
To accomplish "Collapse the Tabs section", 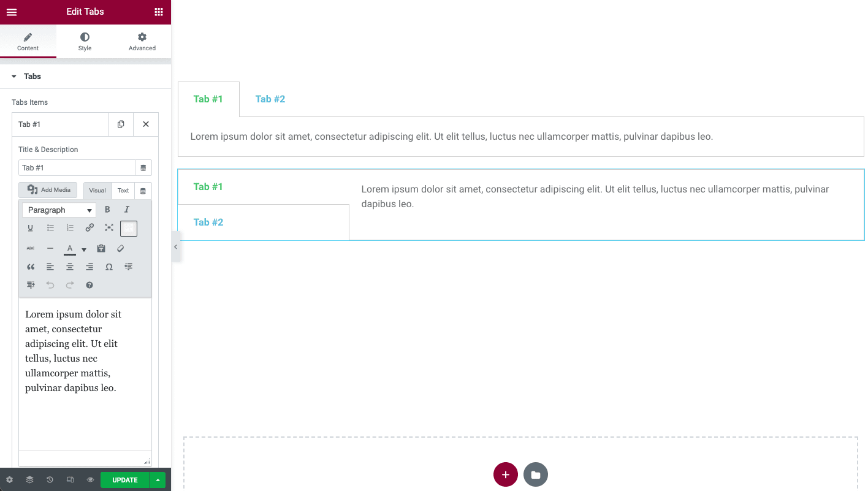I will pos(14,76).
